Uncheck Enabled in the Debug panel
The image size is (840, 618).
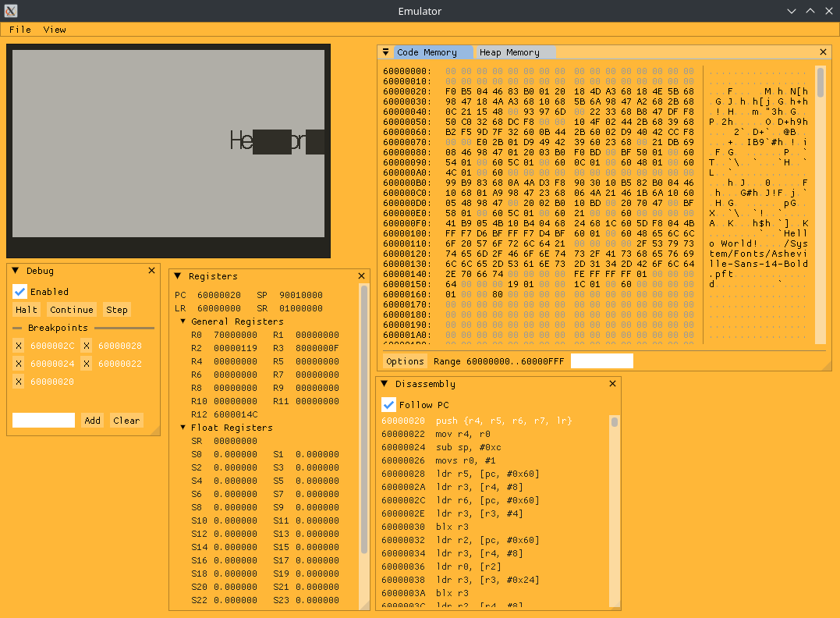(19, 291)
